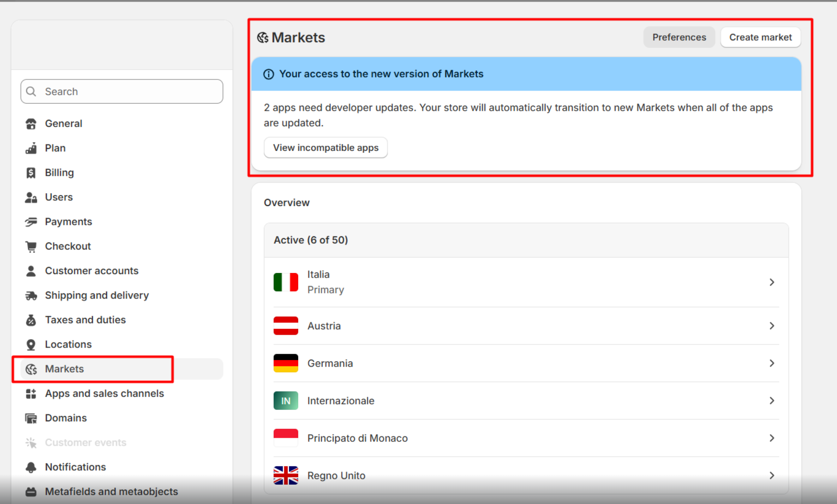The width and height of the screenshot is (837, 504).
Task: Open the Germania market chevron
Action: click(x=771, y=363)
